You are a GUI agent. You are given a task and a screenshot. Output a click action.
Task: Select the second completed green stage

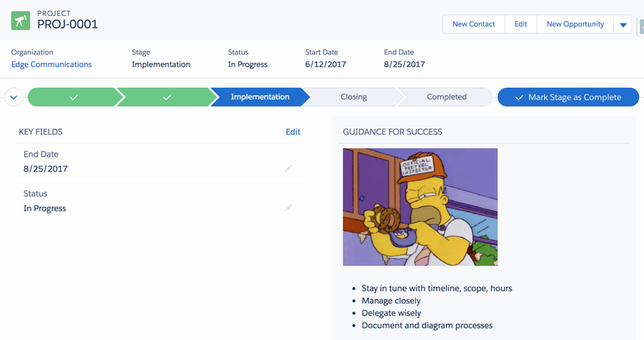pyautogui.click(x=167, y=97)
